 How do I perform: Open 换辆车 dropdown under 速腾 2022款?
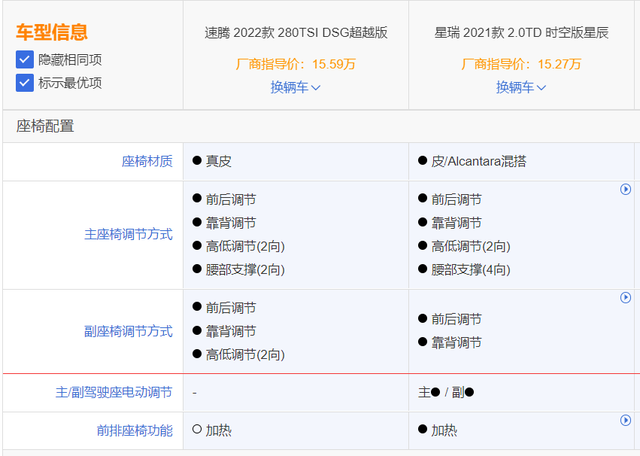[296, 87]
